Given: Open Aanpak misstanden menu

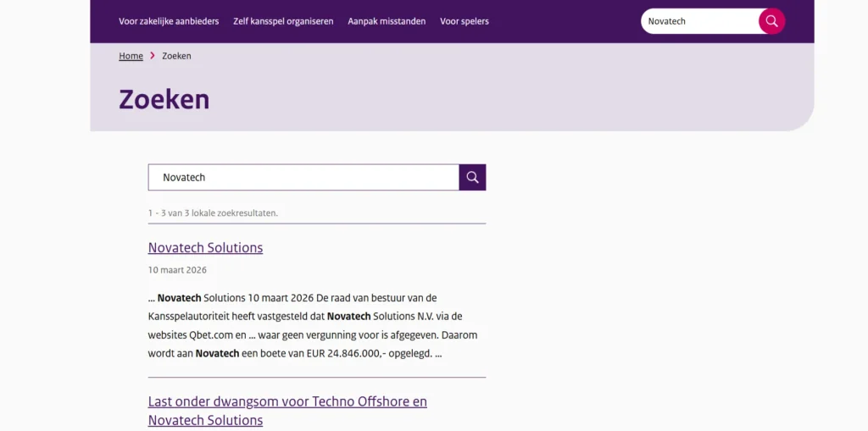Looking at the screenshot, I should (387, 21).
